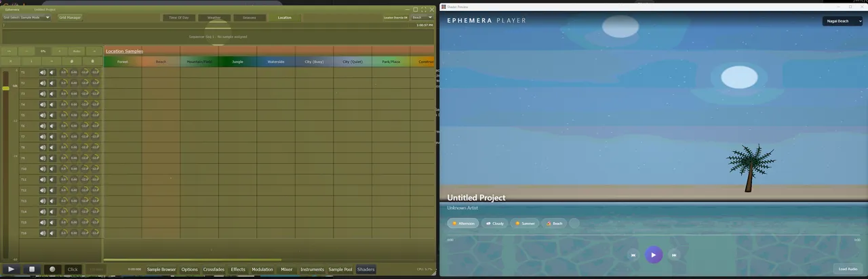The width and height of the screenshot is (868, 279).
Task: Open the Mixer panel
Action: (x=287, y=270)
